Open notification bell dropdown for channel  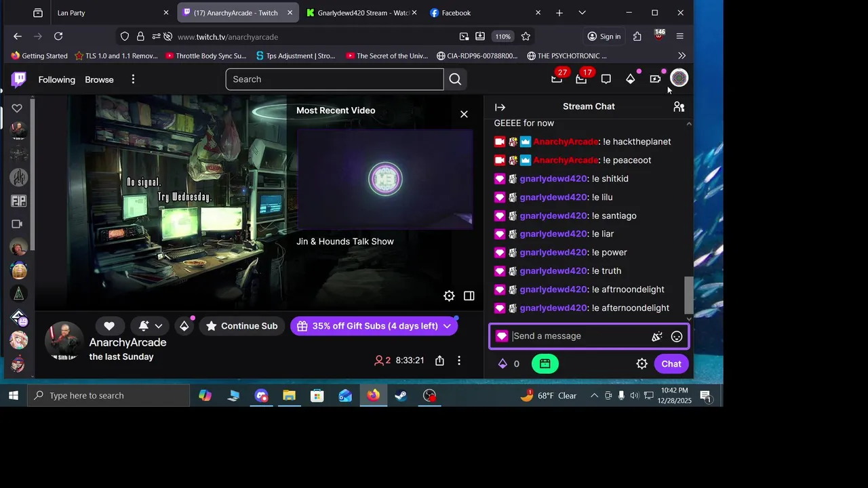149,326
